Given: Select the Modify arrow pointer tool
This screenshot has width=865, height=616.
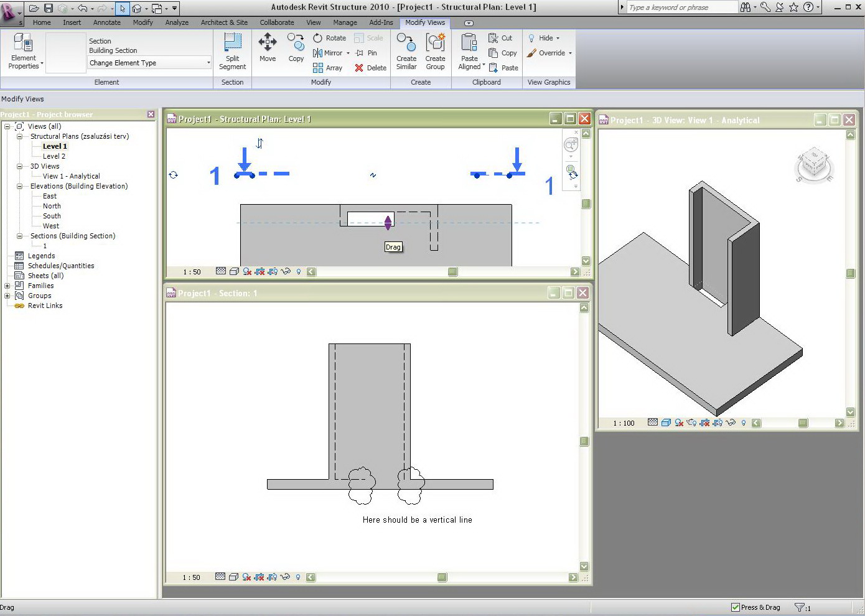Looking at the screenshot, I should (123, 8).
